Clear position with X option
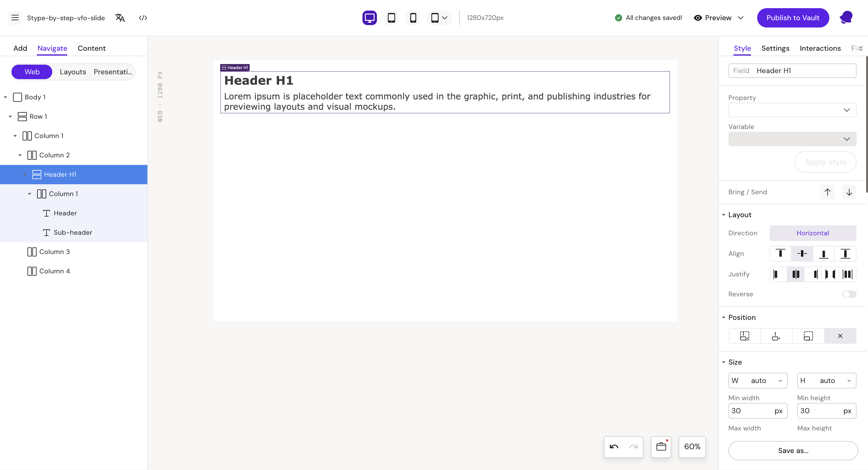 pyautogui.click(x=840, y=336)
